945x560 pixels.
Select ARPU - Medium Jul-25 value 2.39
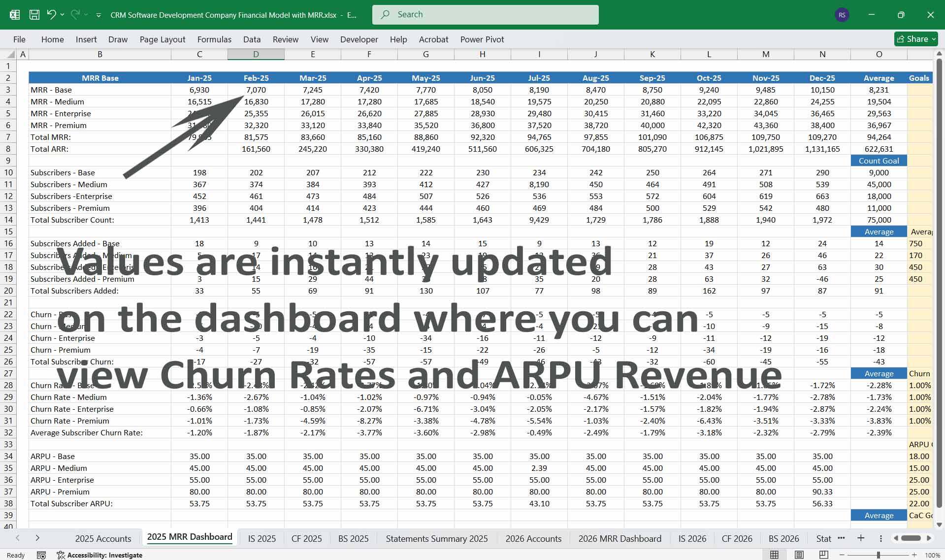[539, 468]
